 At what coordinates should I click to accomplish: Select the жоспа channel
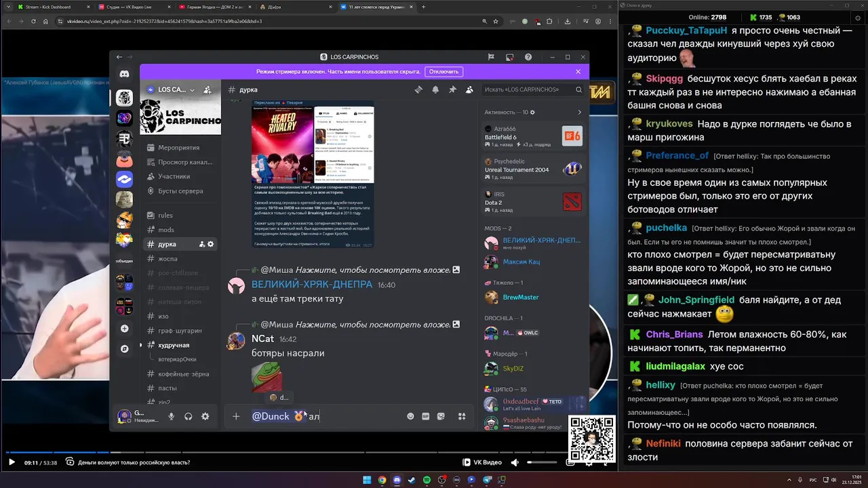click(180, 258)
